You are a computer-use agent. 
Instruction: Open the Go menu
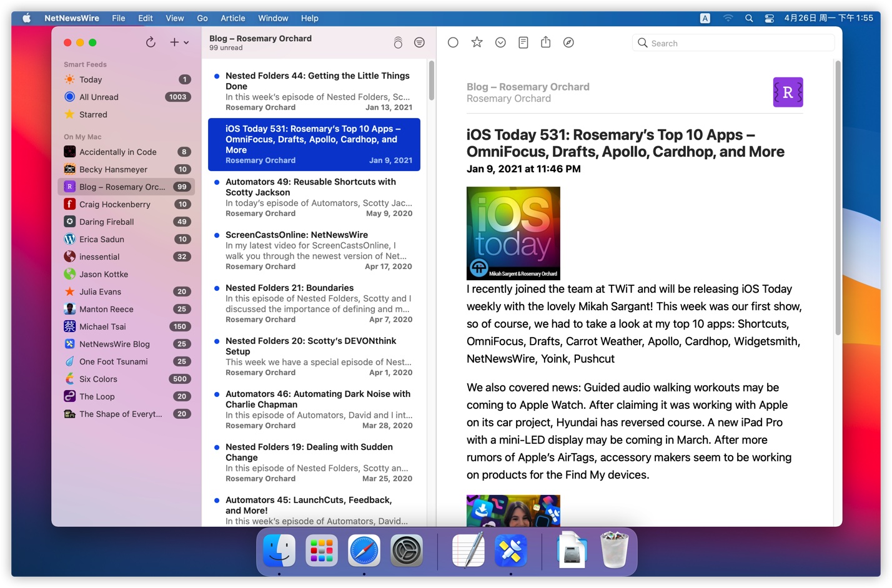point(202,18)
